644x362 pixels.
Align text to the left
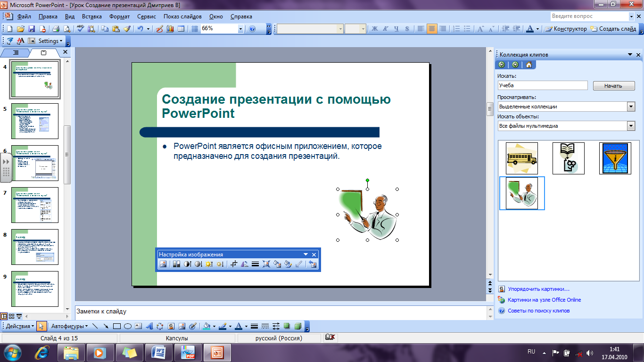pyautogui.click(x=421, y=29)
